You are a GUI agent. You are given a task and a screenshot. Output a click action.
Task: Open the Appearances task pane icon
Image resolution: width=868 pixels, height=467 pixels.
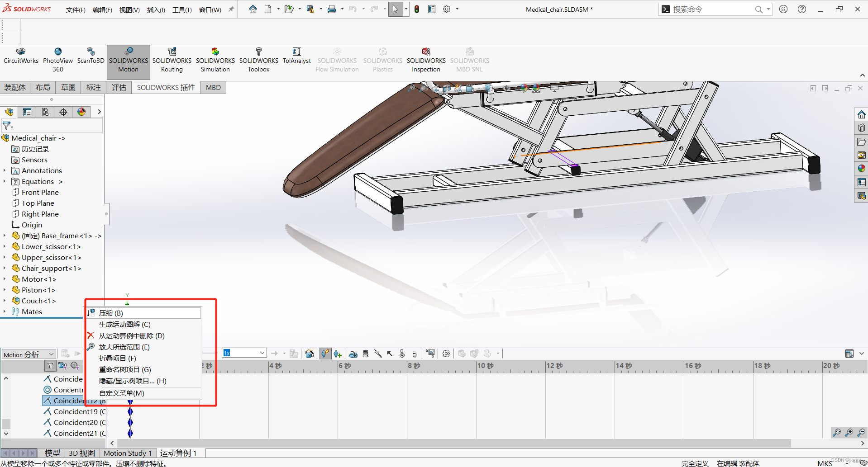tap(861, 169)
